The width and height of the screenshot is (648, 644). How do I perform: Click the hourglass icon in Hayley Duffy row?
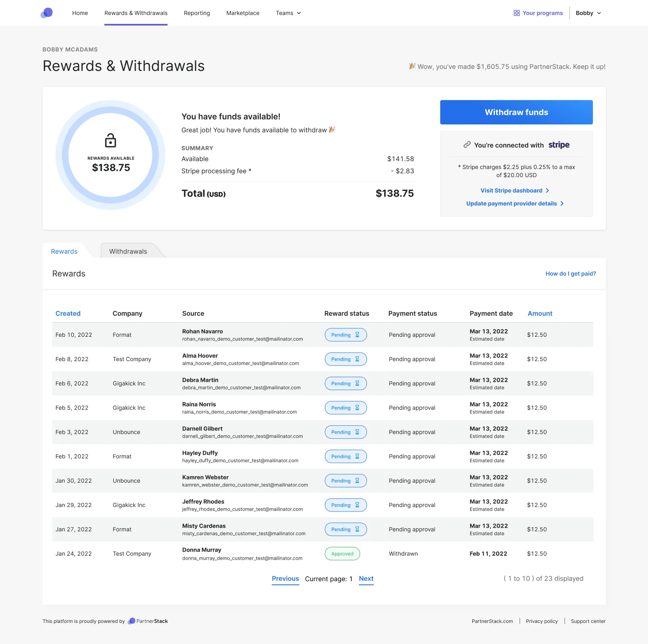357,456
